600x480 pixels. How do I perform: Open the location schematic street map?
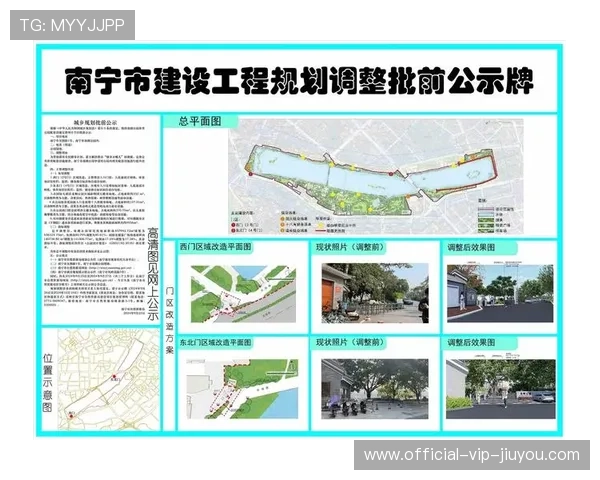point(109,380)
